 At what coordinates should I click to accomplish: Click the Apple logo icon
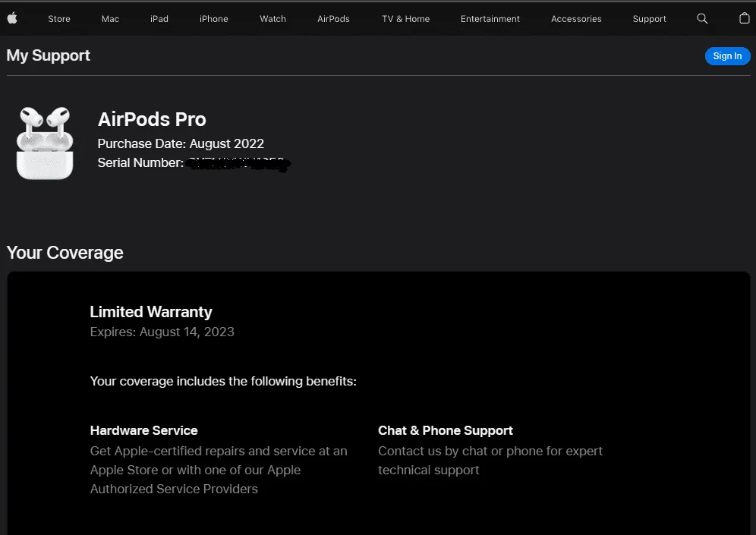pos(13,18)
